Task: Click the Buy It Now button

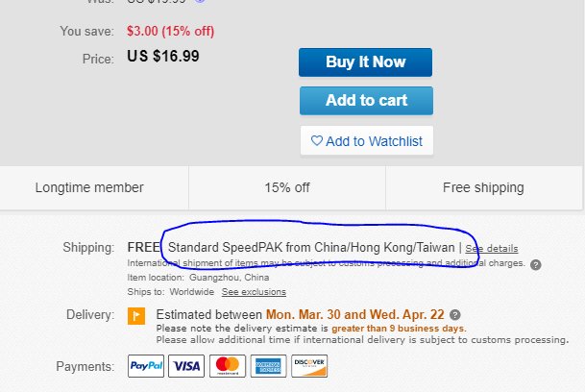Action: click(365, 62)
